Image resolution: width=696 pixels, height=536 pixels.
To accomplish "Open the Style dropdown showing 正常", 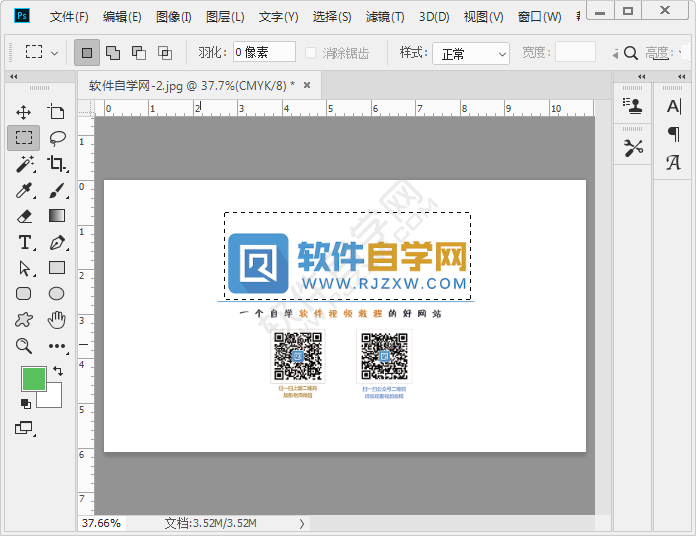I will [471, 54].
